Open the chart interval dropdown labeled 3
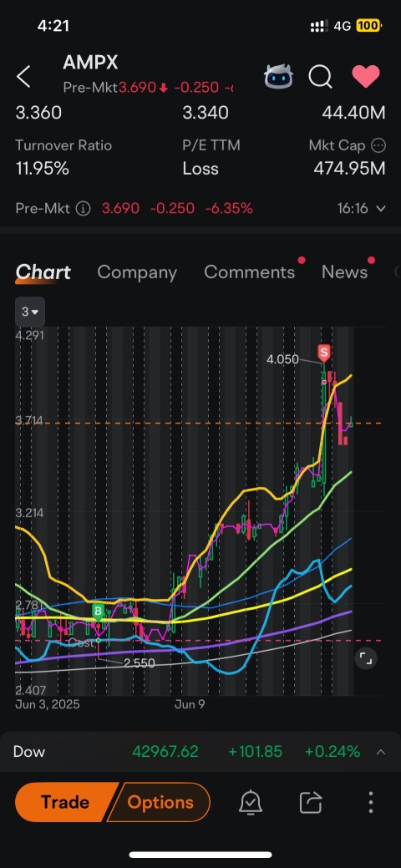 click(x=30, y=312)
